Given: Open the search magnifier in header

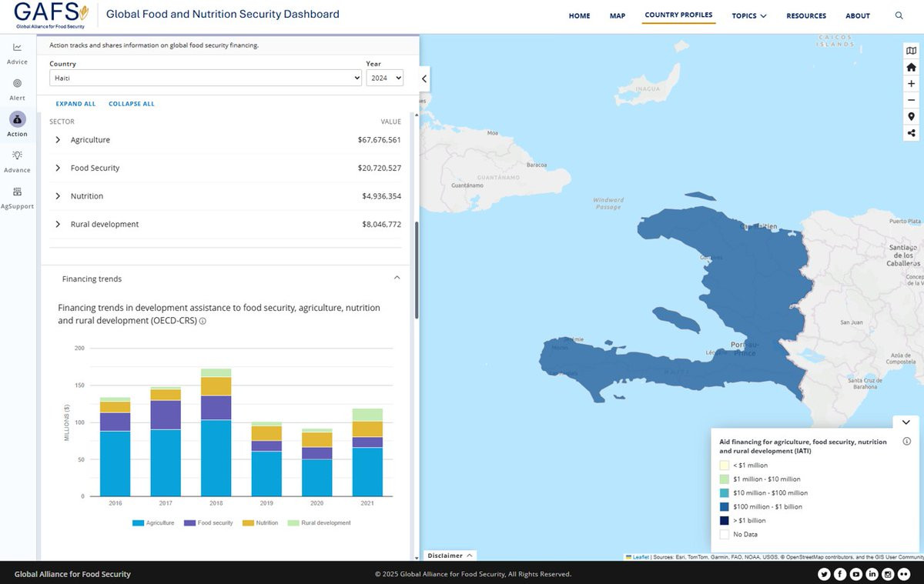Looking at the screenshot, I should coord(899,15).
